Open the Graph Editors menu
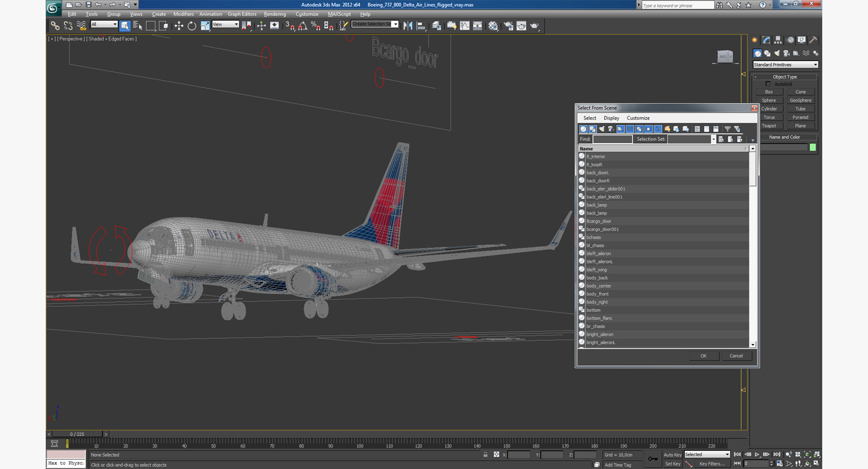The width and height of the screenshot is (868, 469). 242,14
